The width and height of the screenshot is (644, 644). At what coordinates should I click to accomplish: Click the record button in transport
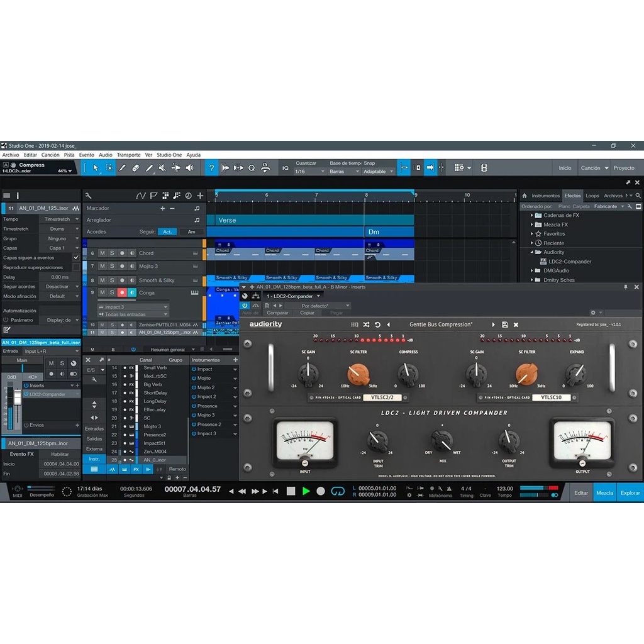(x=321, y=491)
